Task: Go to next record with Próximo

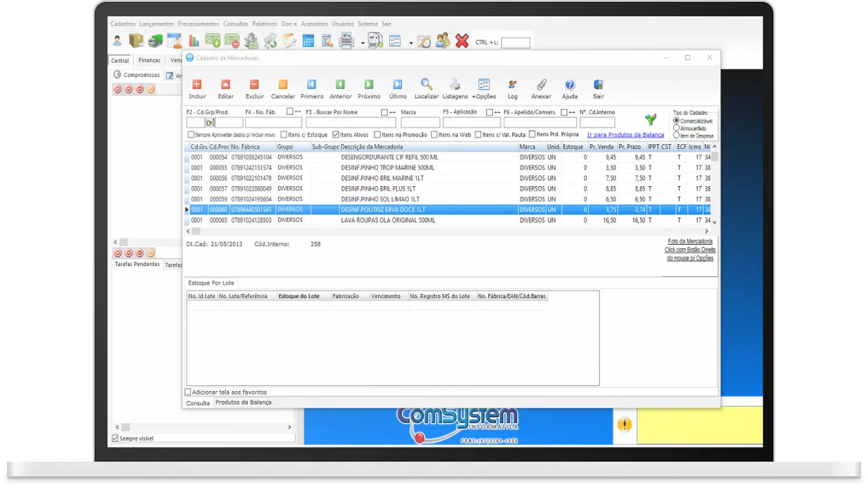Action: tap(369, 85)
